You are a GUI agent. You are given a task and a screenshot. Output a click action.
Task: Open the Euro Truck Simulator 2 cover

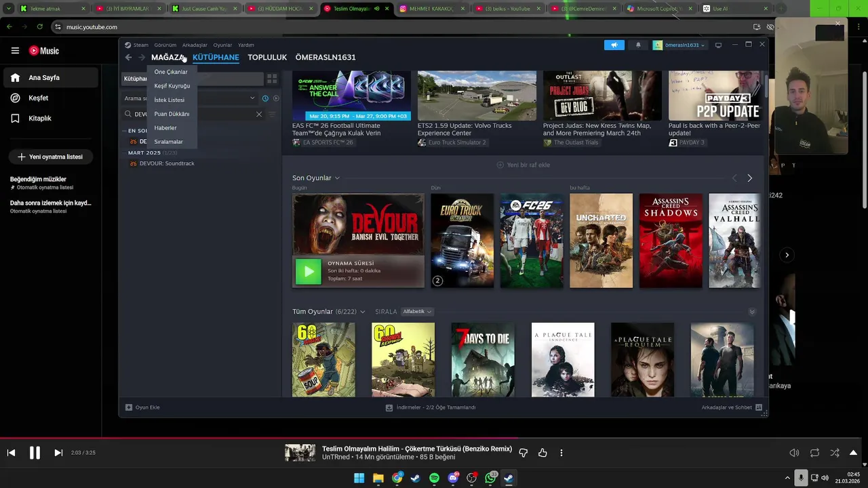[x=462, y=241]
